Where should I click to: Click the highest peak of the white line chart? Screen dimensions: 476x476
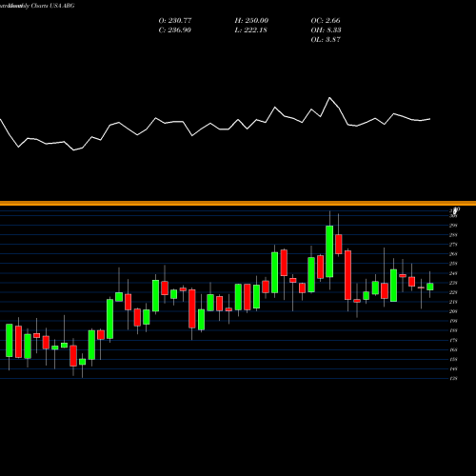tap(329, 98)
